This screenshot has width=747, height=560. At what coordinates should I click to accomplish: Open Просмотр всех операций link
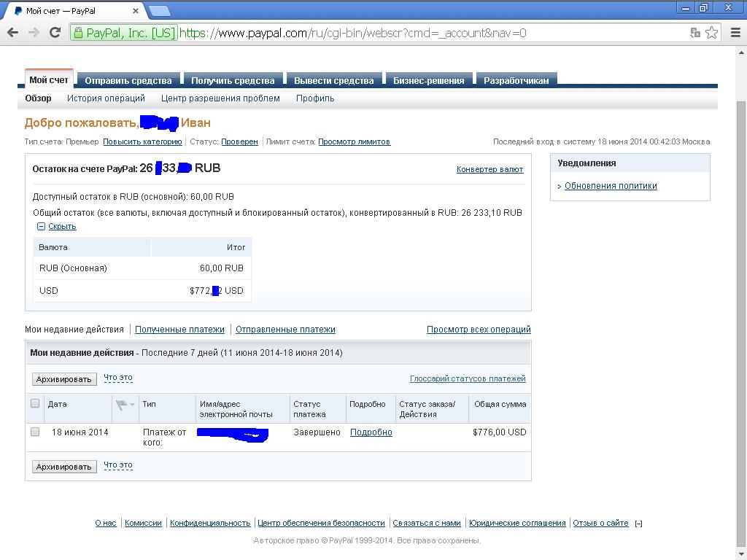pyautogui.click(x=479, y=329)
